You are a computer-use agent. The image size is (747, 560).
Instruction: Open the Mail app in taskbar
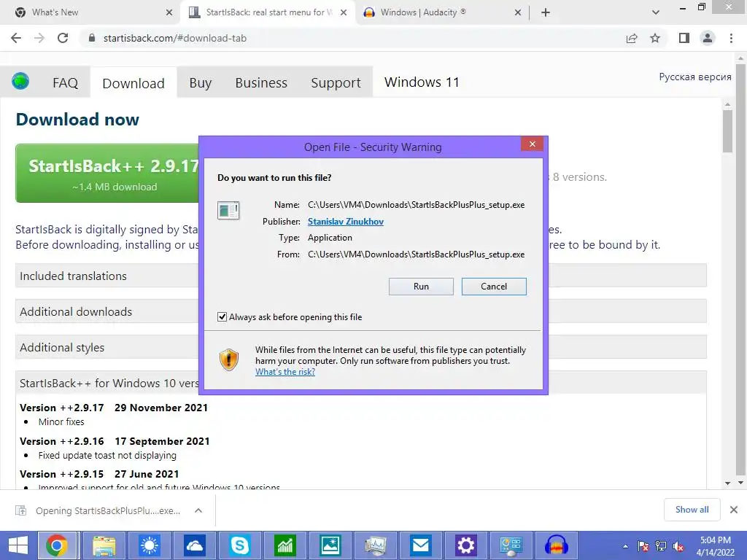pos(421,545)
